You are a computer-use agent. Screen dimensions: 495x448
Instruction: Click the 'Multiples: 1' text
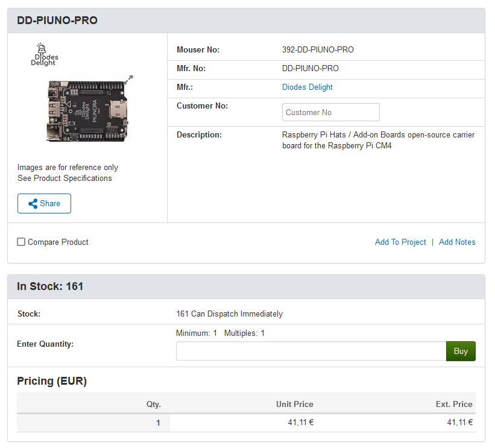[244, 333]
